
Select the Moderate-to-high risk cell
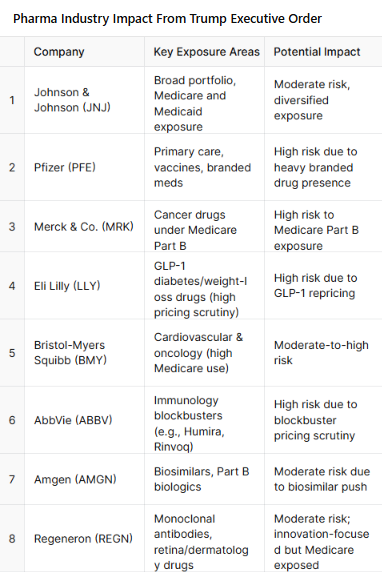click(x=323, y=353)
